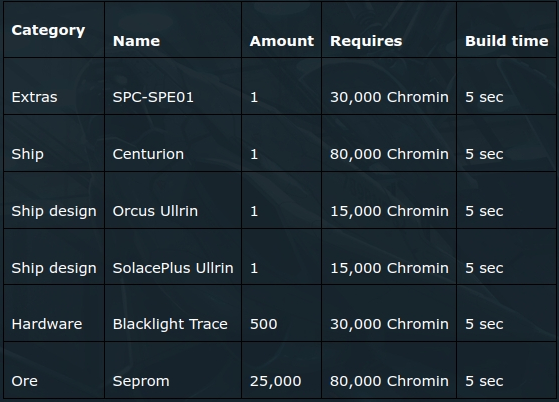
Task: Click Orcus Ullrin's 15,000 Chromin requirement
Action: pos(389,211)
